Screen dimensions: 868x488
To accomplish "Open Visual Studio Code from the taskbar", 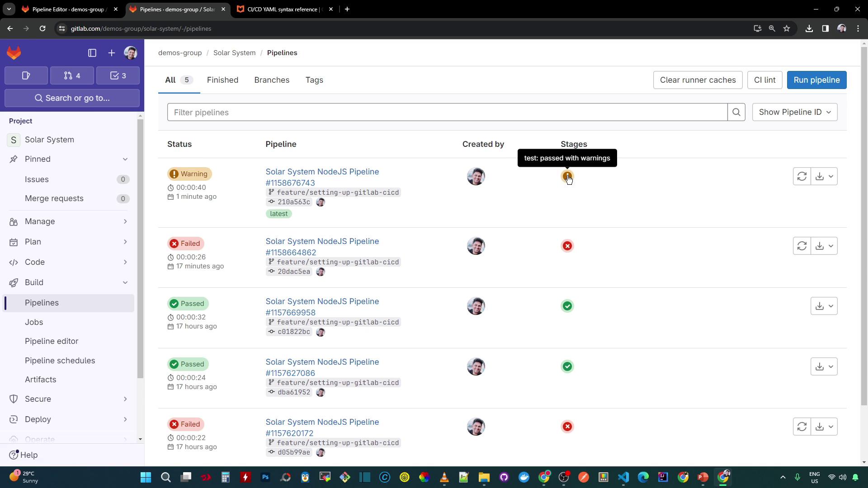I will [x=623, y=477].
